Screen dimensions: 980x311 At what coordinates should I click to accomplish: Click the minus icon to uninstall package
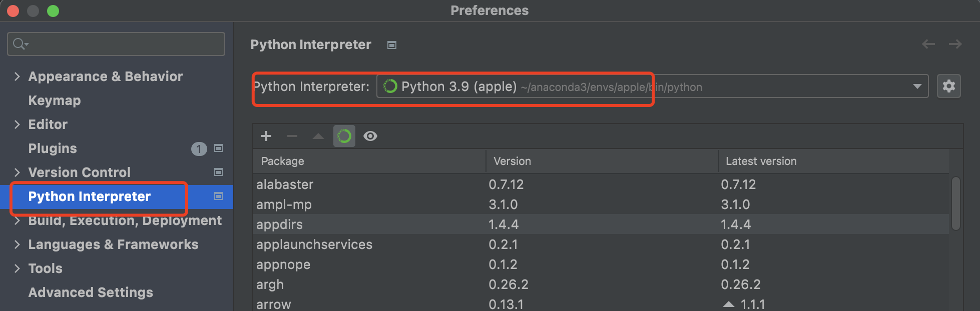click(292, 136)
